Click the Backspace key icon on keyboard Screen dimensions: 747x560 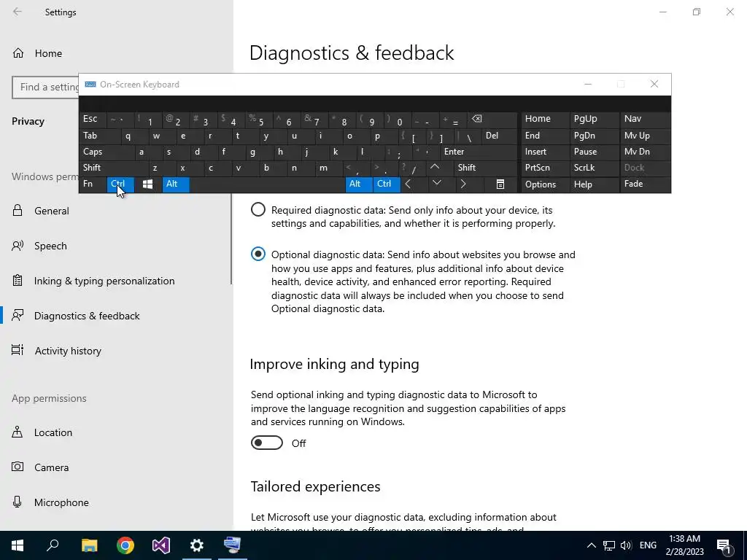pos(492,119)
